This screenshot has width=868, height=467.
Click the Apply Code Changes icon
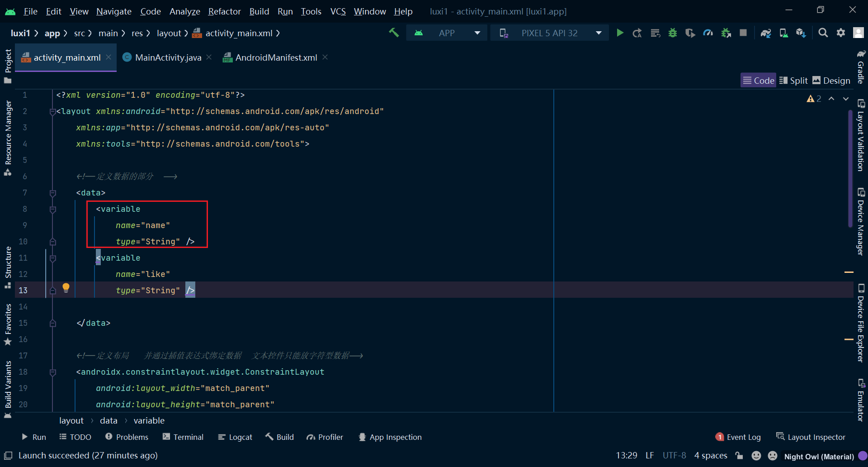pos(655,33)
